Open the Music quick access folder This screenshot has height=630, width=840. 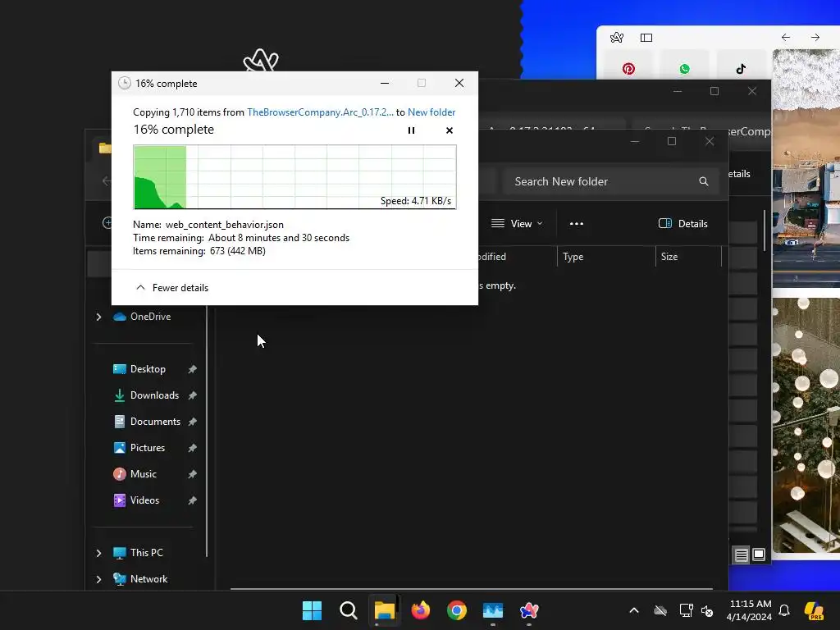(x=135, y=474)
